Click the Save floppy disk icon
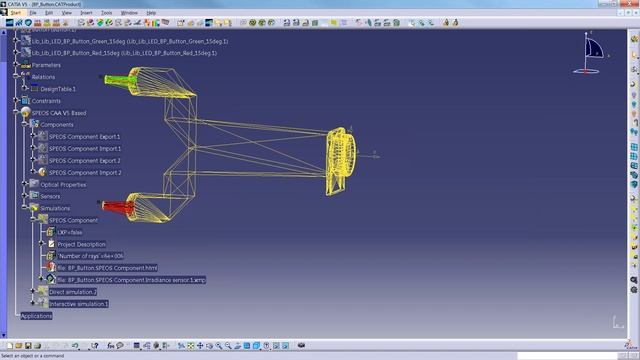Screen dimensions: 640x360 tap(28, 346)
